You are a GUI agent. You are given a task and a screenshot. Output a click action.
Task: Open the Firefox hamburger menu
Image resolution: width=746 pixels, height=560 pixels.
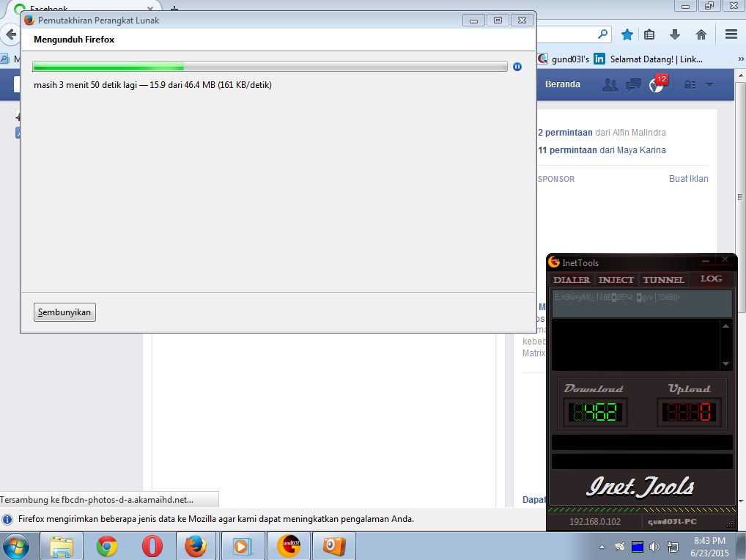point(731,34)
